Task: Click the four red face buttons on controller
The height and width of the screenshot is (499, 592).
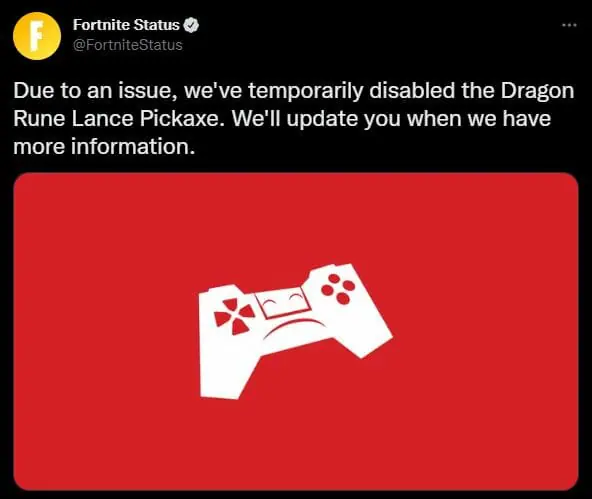Action: click(338, 289)
